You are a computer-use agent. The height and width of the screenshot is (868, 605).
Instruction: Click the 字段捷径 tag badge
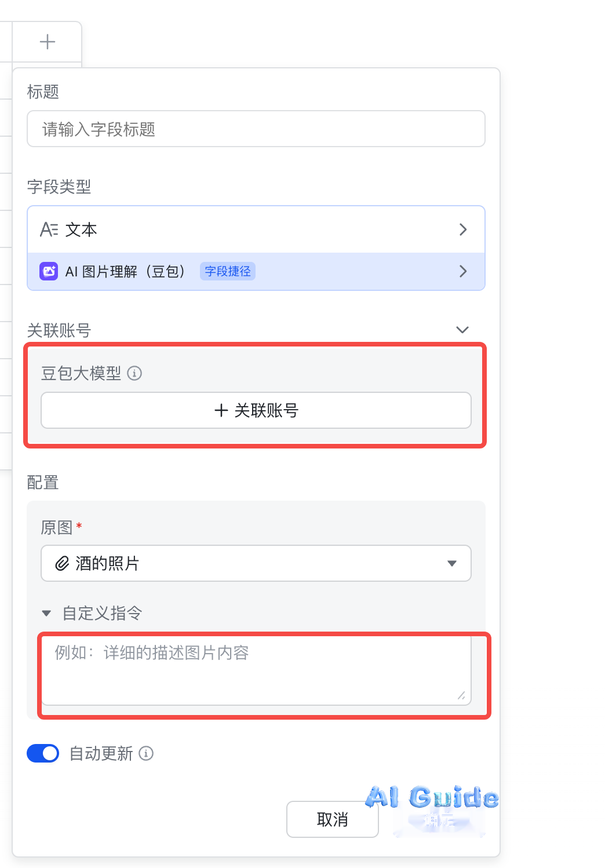click(228, 271)
